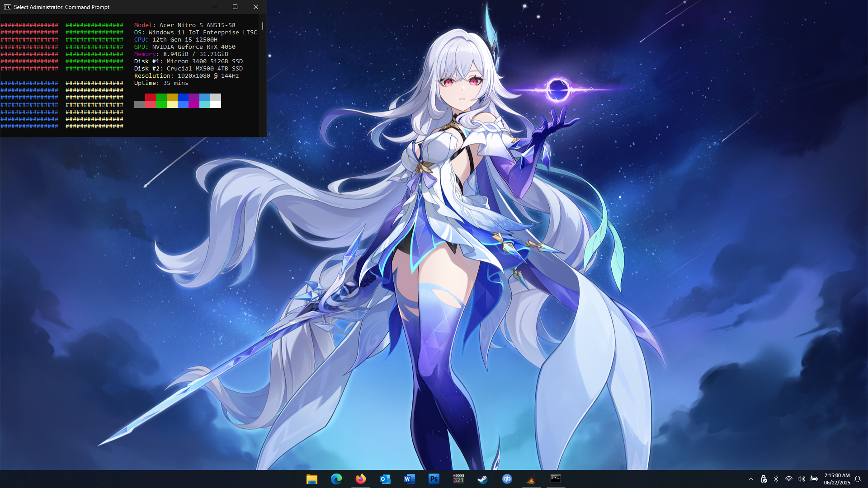The width and height of the screenshot is (868, 488).
Task: Open Microsoft Word from the taskbar
Action: click(x=410, y=479)
